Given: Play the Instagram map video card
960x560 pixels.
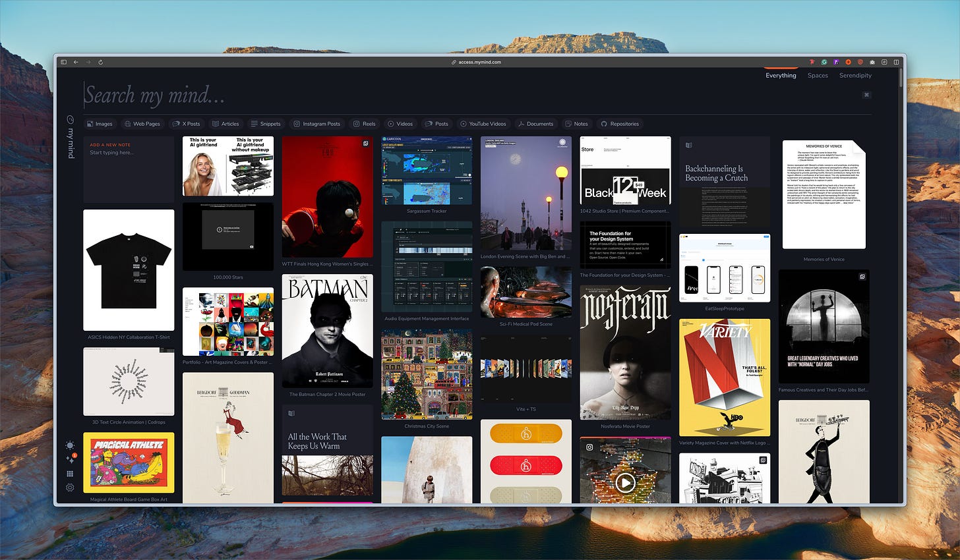Looking at the screenshot, I should [x=625, y=484].
